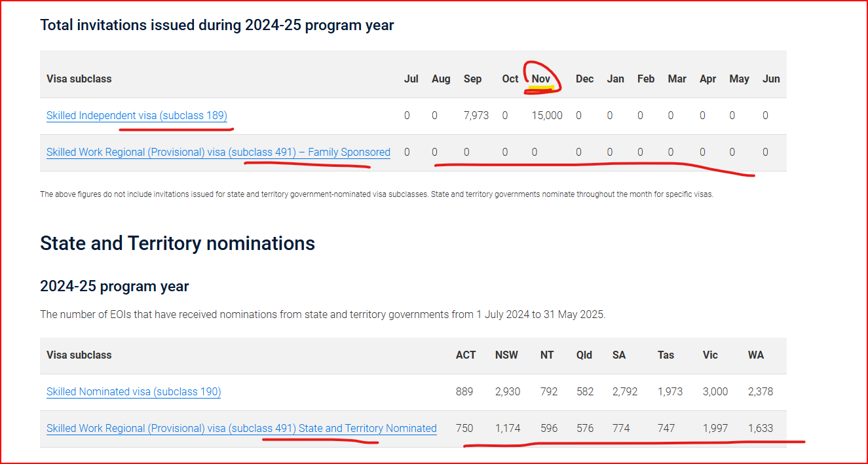Click the '2024-25 program year' subheading
The height and width of the screenshot is (464, 868).
[115, 287]
